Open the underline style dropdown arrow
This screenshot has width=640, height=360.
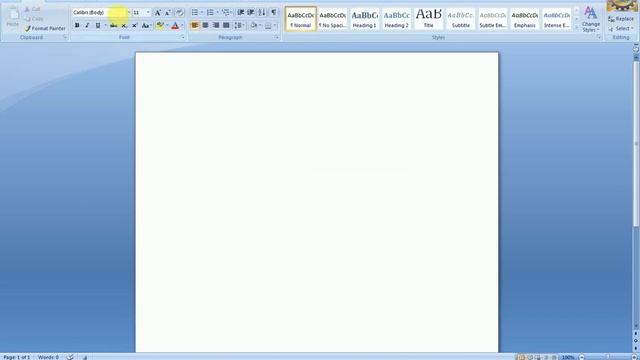click(x=105, y=25)
